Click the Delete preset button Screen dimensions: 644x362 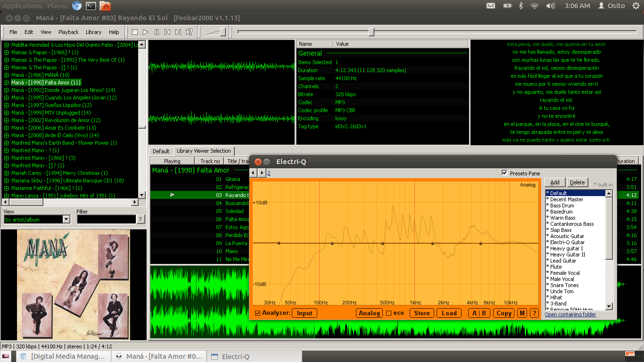coord(577,182)
